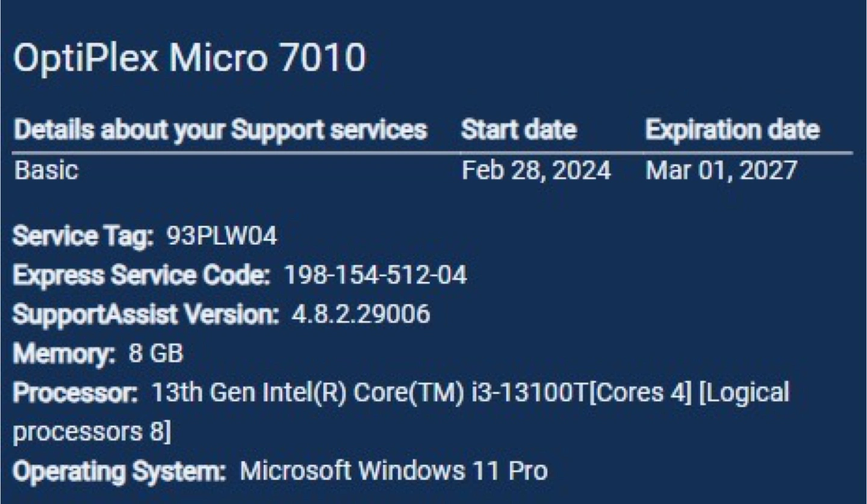The width and height of the screenshot is (867, 504).
Task: Click the Service Tag label
Action: coord(84,237)
